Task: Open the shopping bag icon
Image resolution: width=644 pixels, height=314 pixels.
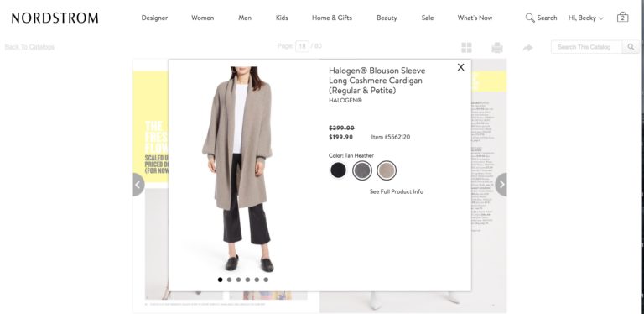Action: pyautogui.click(x=622, y=18)
